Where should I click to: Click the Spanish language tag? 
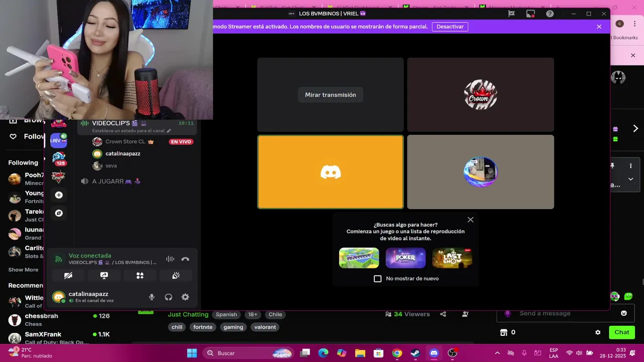(226, 314)
